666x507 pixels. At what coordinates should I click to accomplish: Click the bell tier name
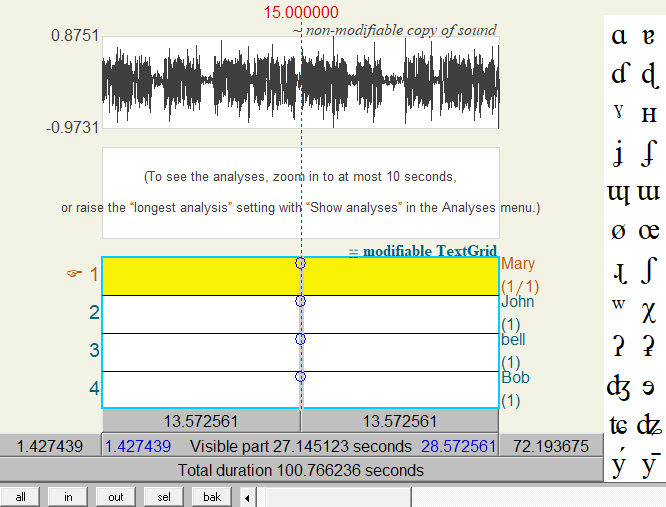pyautogui.click(x=513, y=339)
